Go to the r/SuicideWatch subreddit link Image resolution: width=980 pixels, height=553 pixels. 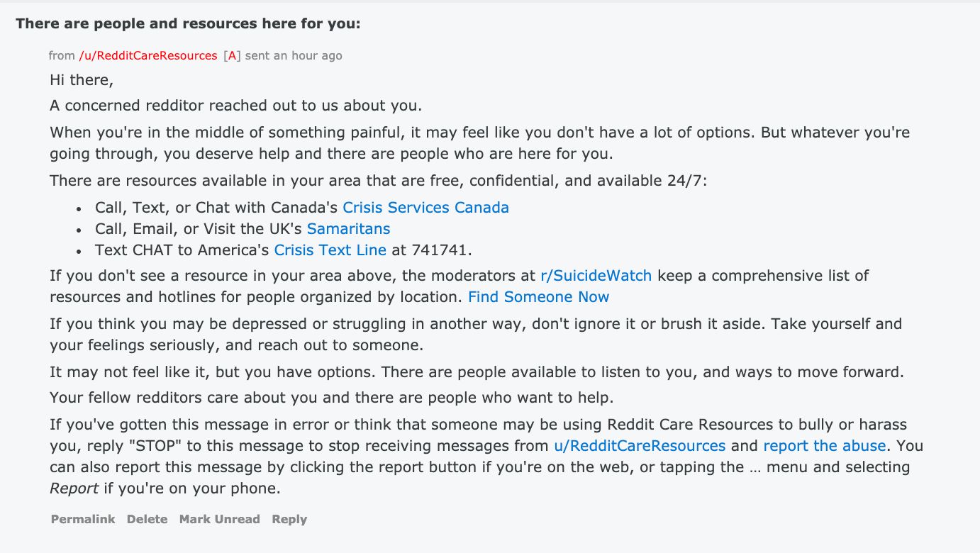click(596, 276)
